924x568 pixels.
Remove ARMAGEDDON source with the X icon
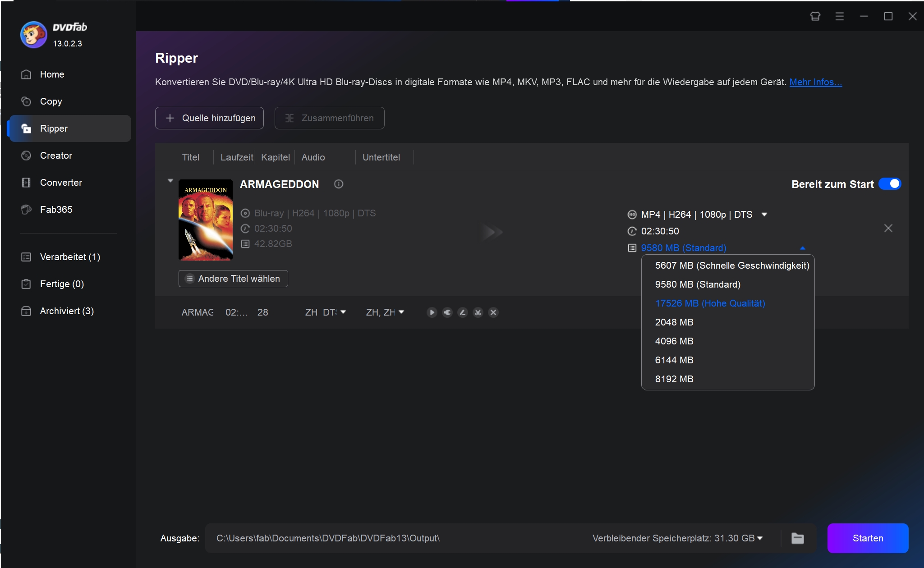(x=888, y=228)
